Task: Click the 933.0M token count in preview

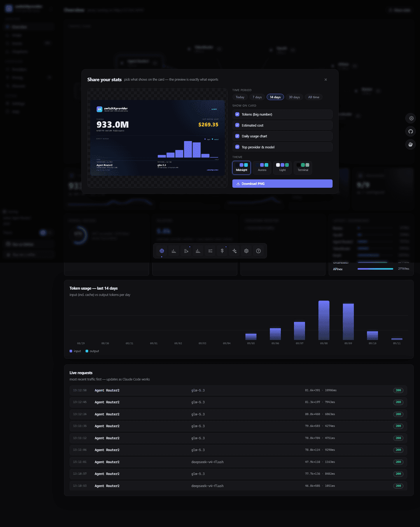Action: [x=113, y=124]
